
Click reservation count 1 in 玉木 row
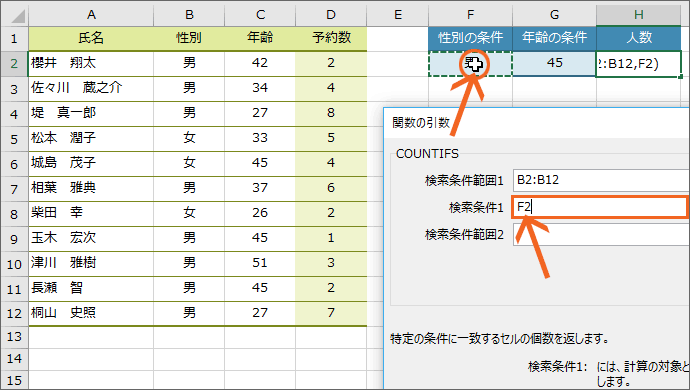[331, 239]
